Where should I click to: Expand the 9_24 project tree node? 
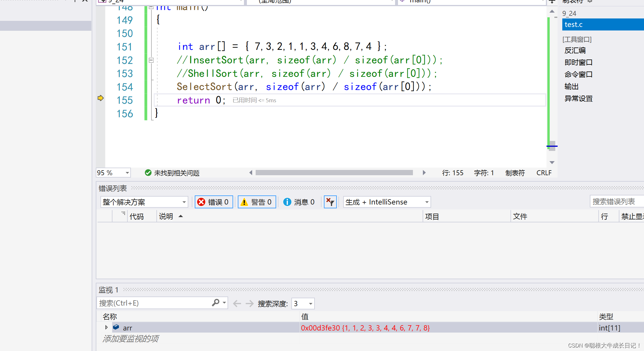(x=570, y=13)
